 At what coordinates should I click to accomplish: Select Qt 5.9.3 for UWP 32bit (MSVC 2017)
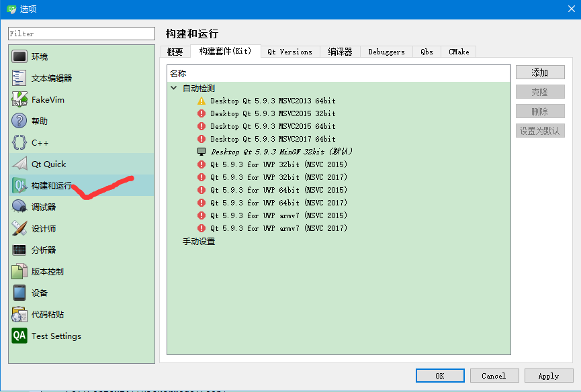[279, 177]
